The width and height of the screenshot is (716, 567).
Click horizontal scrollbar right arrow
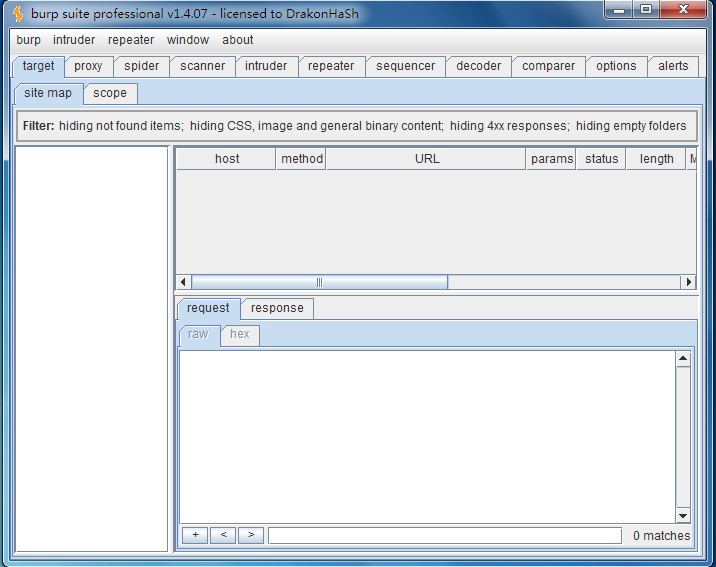[688, 282]
